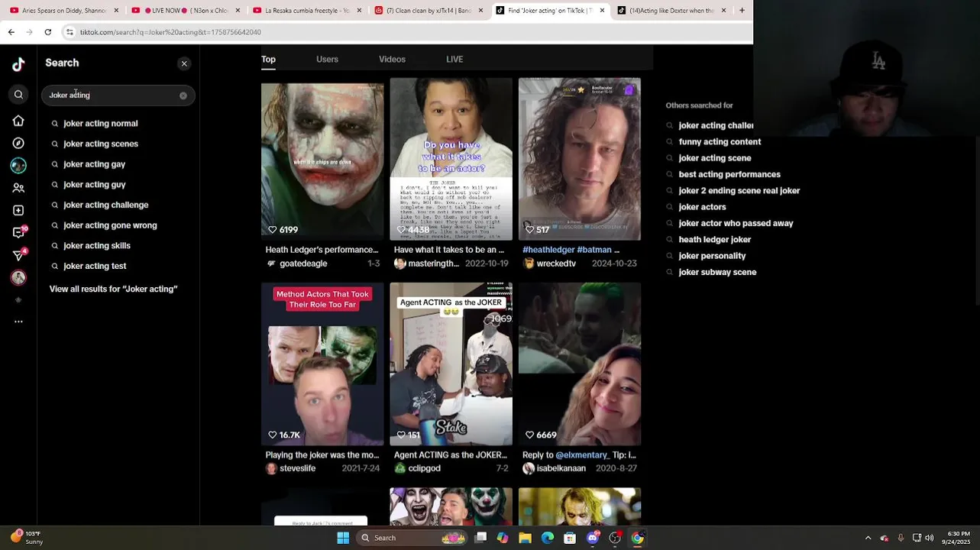Viewport: 980px width, 550px height.
Task: Open a new browser tab with plus
Action: pyautogui.click(x=742, y=11)
